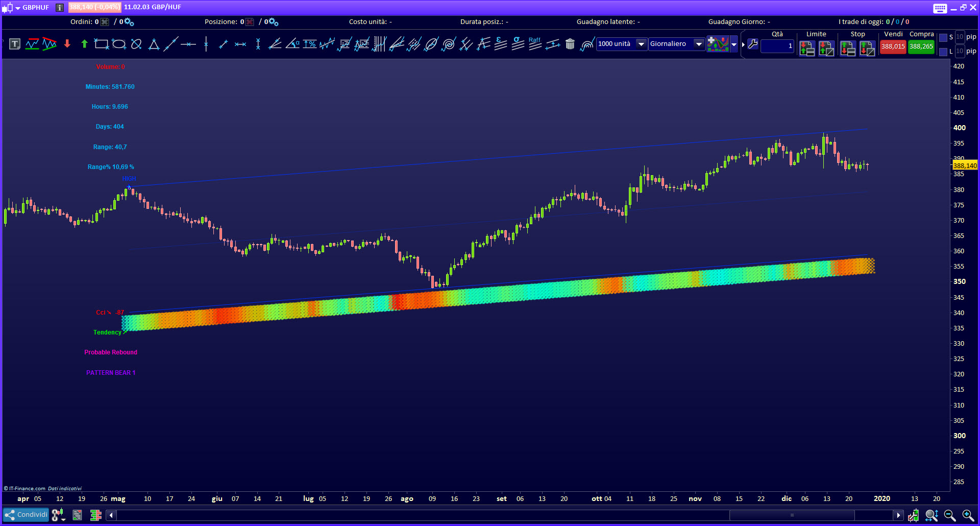Click the trash can to delete drawings
This screenshot has width=980, height=526.
570,44
